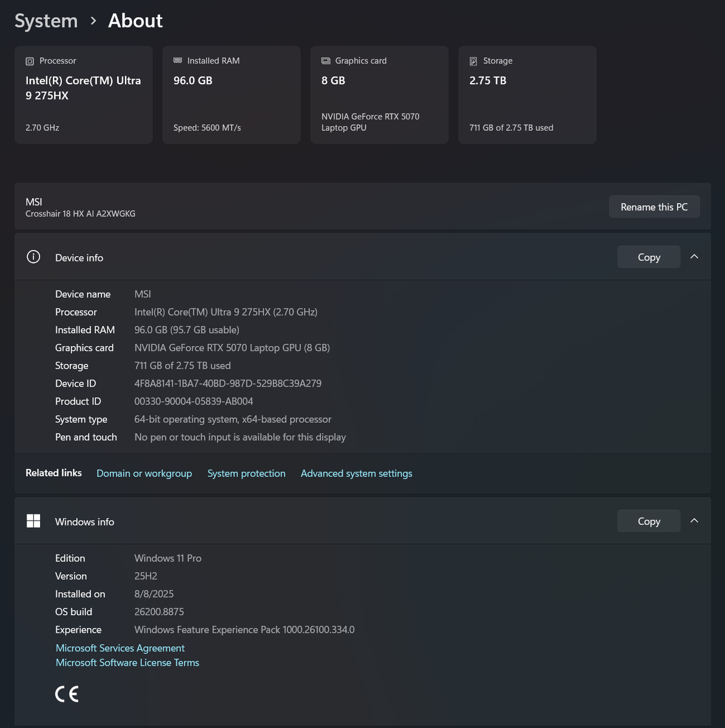Click the Device info section header title
Viewport: 725px width, 728px height.
pyautogui.click(x=79, y=258)
